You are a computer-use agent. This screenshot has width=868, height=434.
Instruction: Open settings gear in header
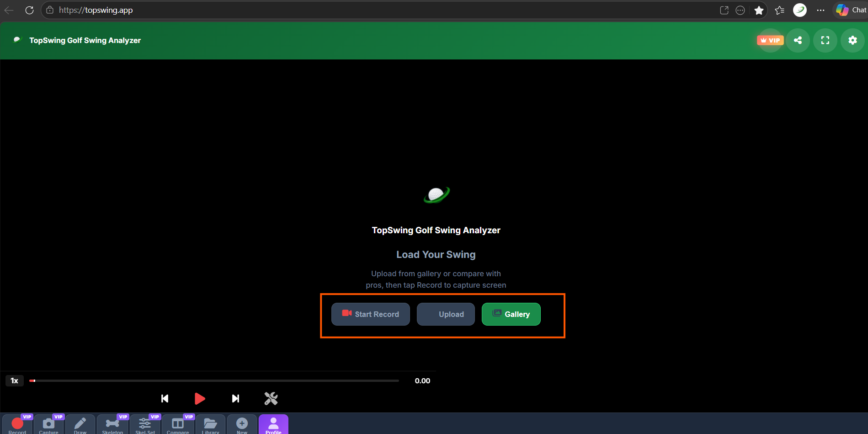(x=852, y=40)
